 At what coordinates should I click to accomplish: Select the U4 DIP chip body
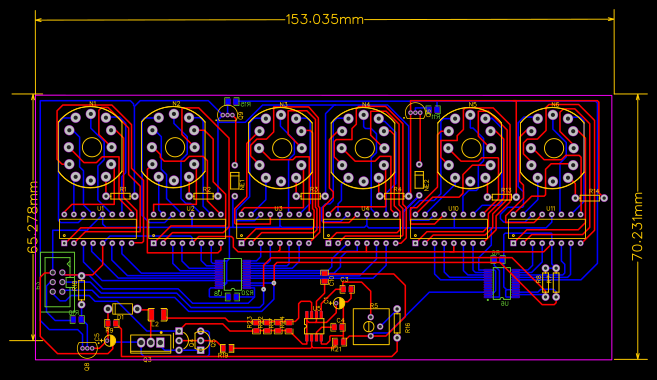[362, 229]
